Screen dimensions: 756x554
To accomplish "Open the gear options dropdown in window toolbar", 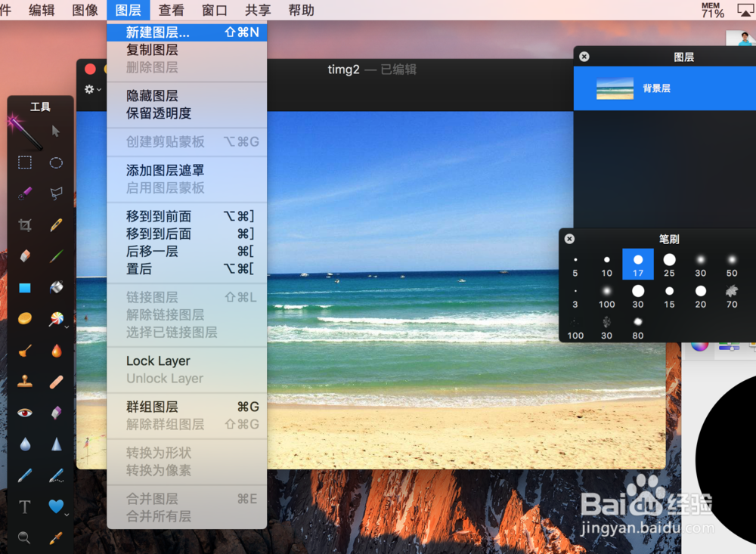I will click(x=92, y=89).
